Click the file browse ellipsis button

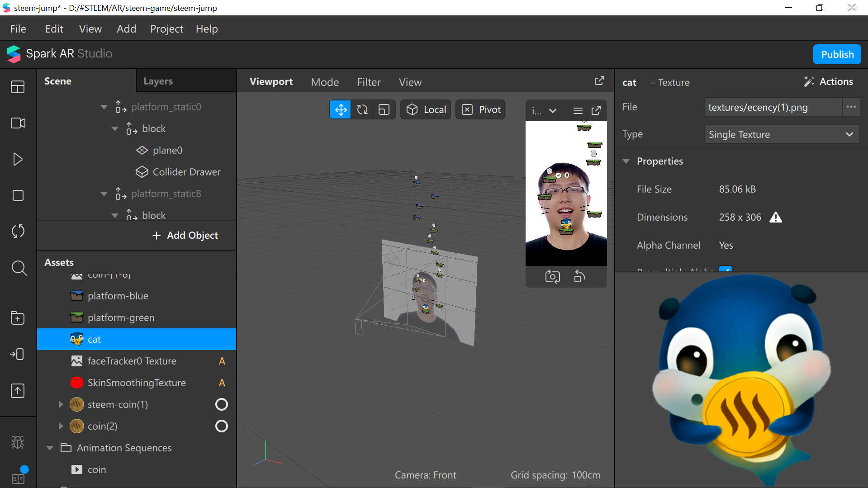coord(851,107)
